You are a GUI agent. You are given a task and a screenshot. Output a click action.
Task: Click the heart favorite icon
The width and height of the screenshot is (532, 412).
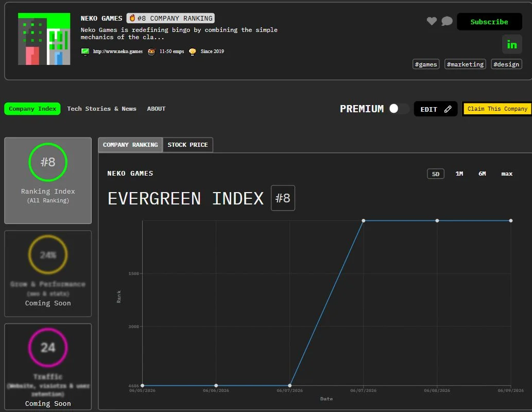pyautogui.click(x=432, y=21)
